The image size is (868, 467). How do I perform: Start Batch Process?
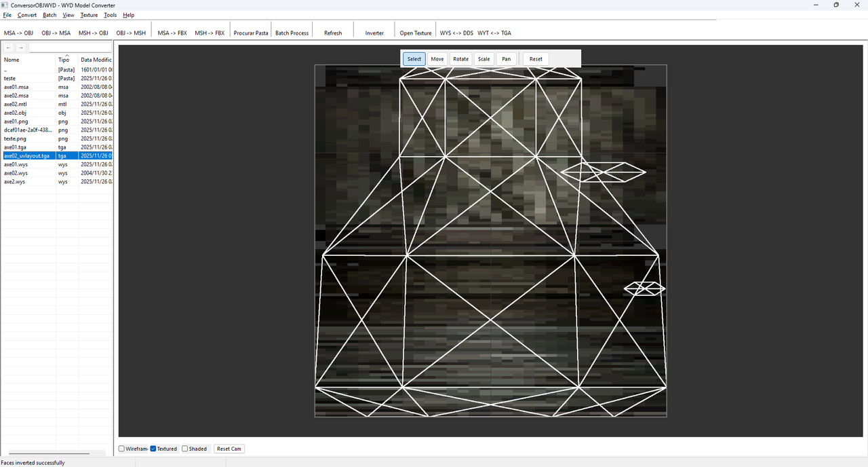(292, 33)
